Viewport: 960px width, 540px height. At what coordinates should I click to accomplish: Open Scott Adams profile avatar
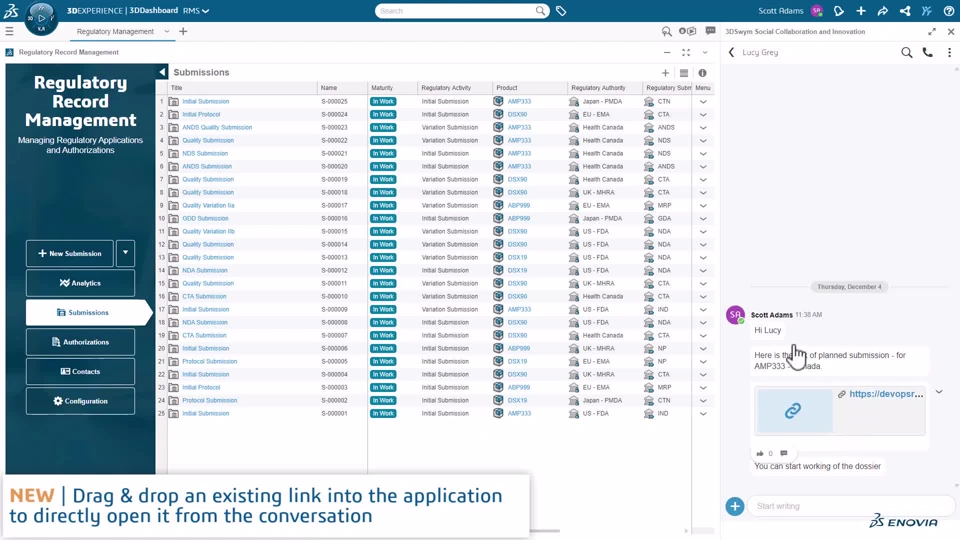(817, 10)
